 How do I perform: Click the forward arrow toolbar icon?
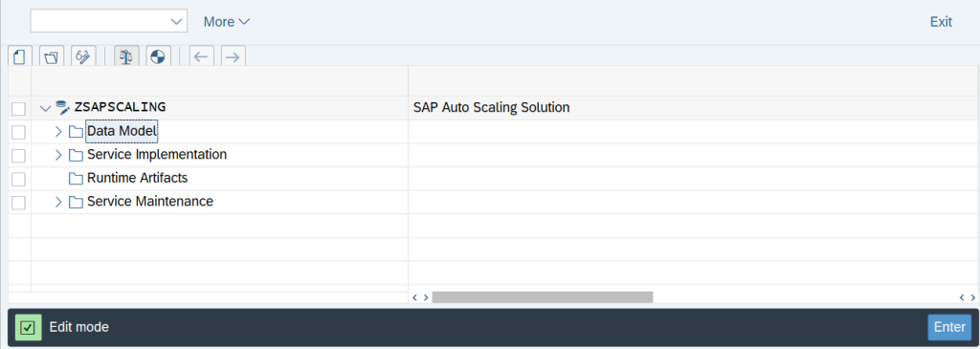pos(233,56)
